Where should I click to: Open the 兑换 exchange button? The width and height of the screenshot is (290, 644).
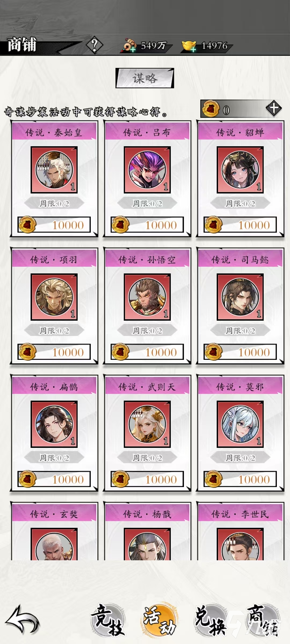pyautogui.click(x=211, y=620)
